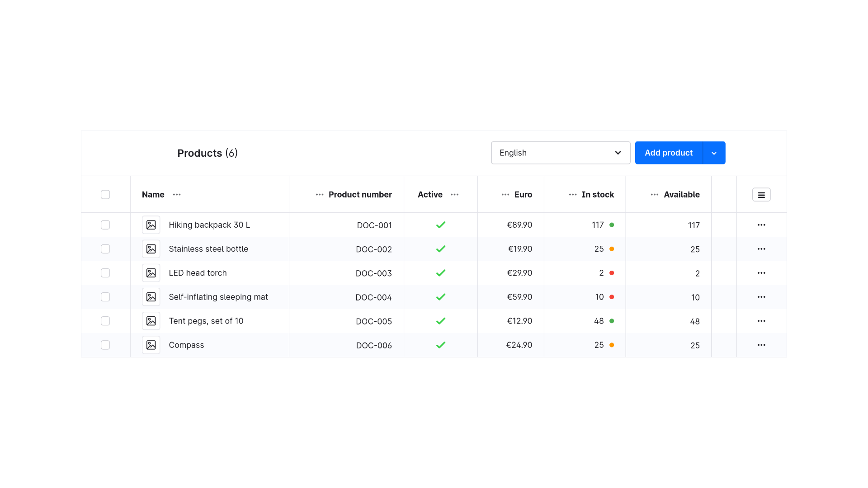This screenshot has height=488, width=868.
Task: Click the orange stock indicator for Compass
Action: tap(612, 345)
